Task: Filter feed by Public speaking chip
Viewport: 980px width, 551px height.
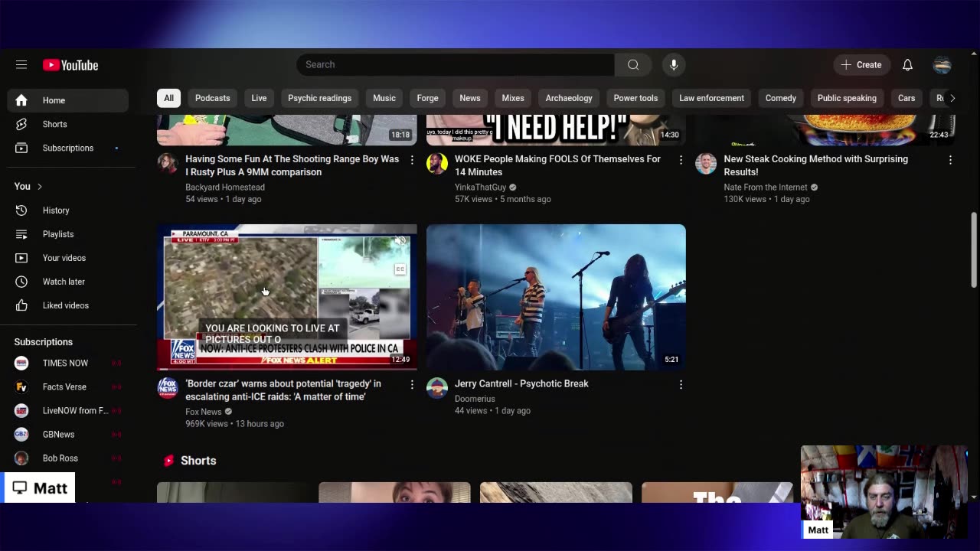Action: pos(847,98)
